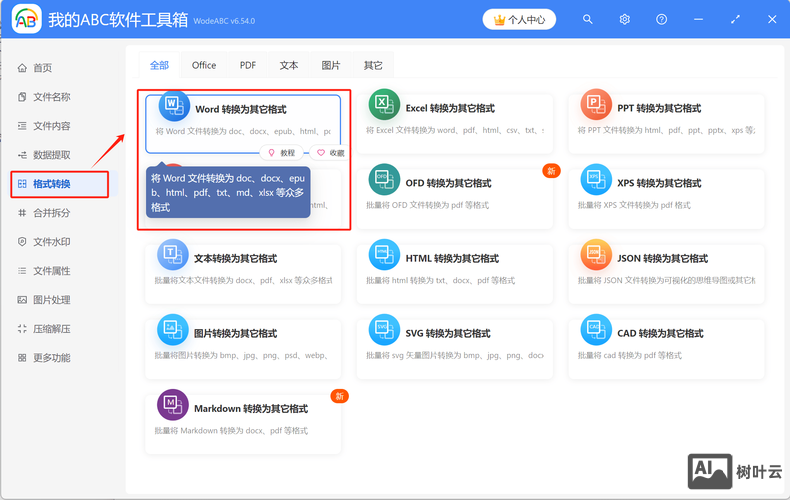Image resolution: width=790 pixels, height=500 pixels.
Task: Switch to the 文本 tab
Action: point(289,65)
